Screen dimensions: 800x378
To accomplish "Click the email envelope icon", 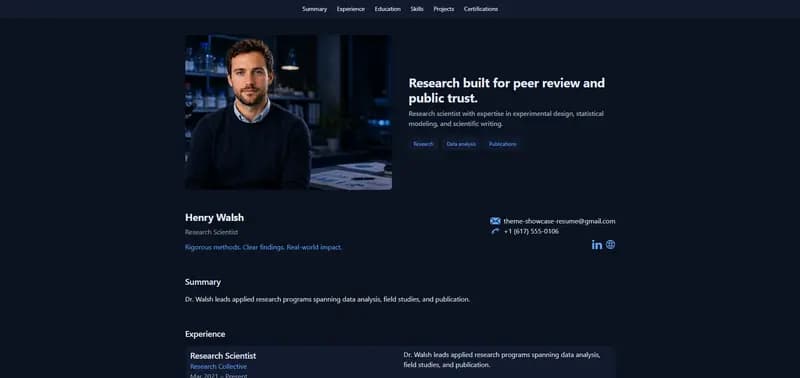I will click(x=495, y=221).
